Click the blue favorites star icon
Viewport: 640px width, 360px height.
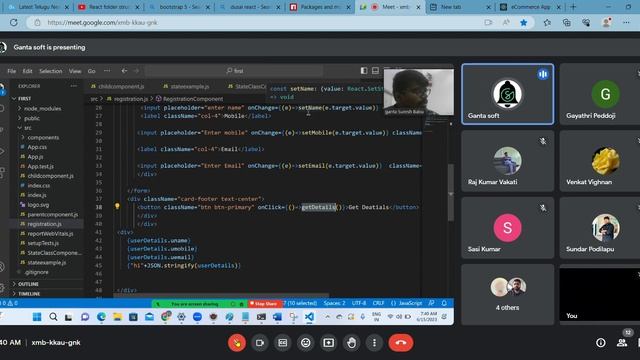[524, 22]
